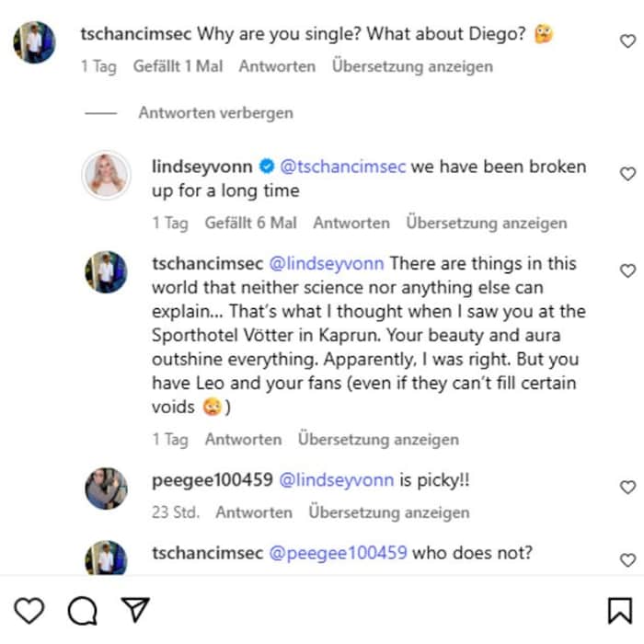Screen dimensions: 644x644
Task: Open the blue @tschancimsec mention link
Action: (x=342, y=167)
